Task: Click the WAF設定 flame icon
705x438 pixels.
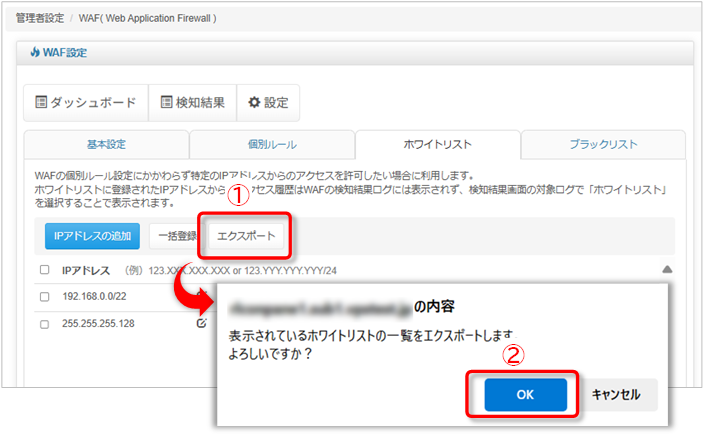Action: click(35, 52)
